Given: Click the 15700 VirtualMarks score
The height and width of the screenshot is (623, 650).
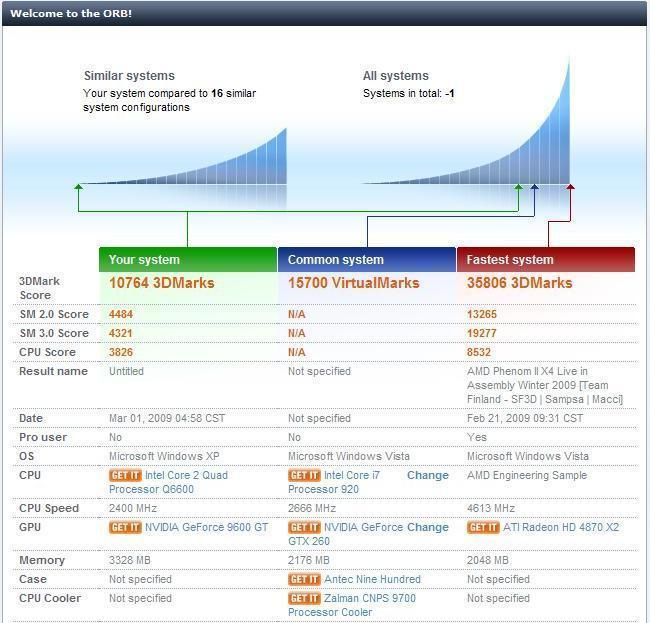Looking at the screenshot, I should [x=354, y=283].
